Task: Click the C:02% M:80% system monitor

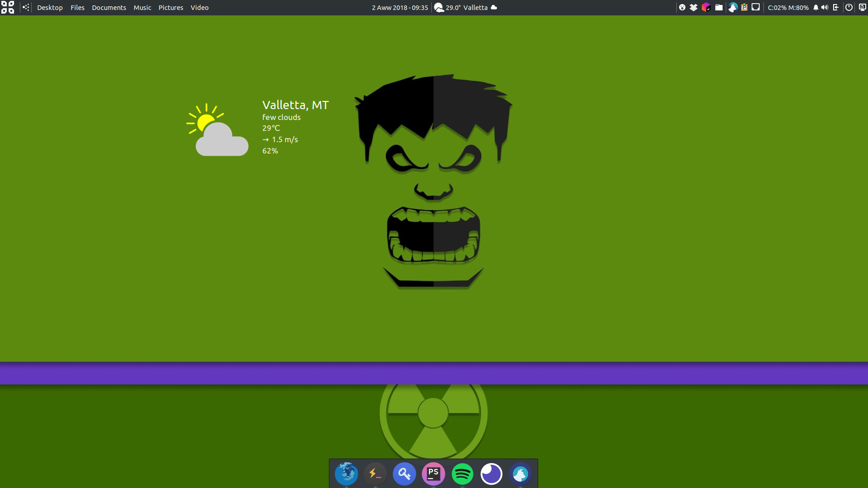Action: pos(788,8)
